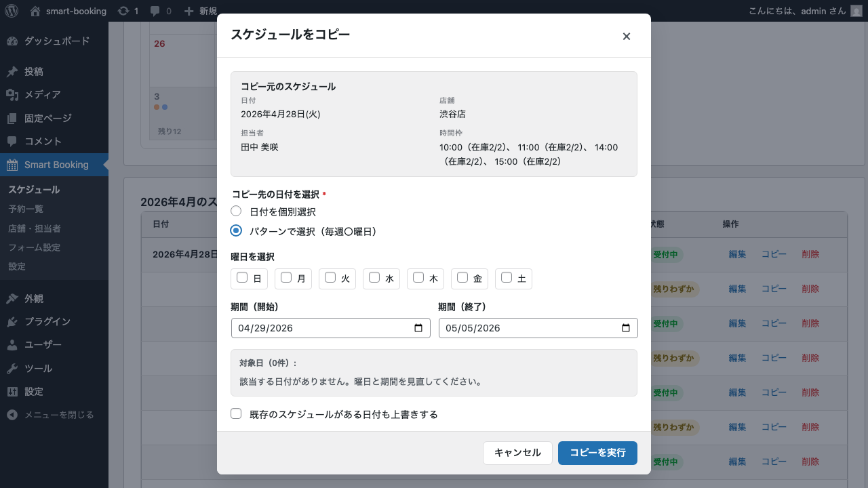Open the WordPress logo menu
This screenshot has height=488, width=868.
(12, 11)
